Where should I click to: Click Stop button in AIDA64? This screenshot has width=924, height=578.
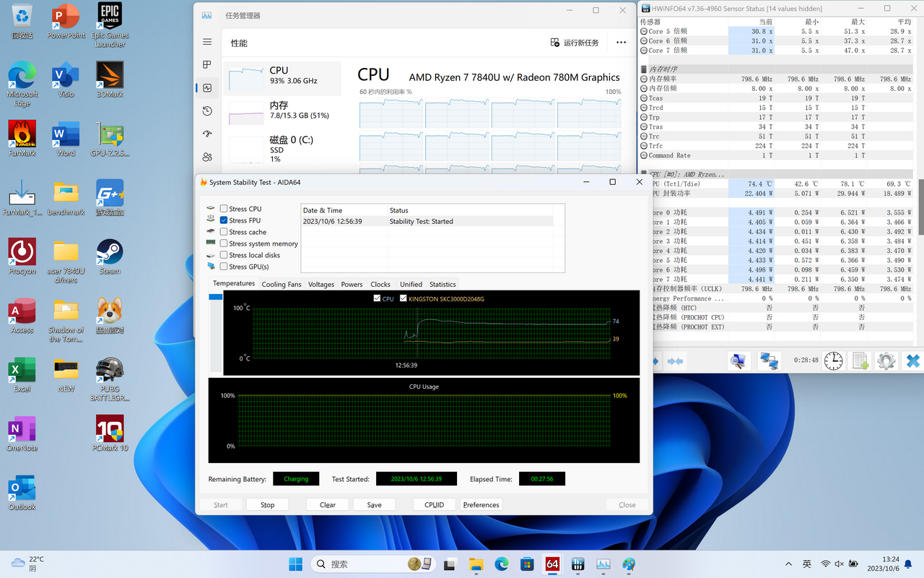click(267, 504)
